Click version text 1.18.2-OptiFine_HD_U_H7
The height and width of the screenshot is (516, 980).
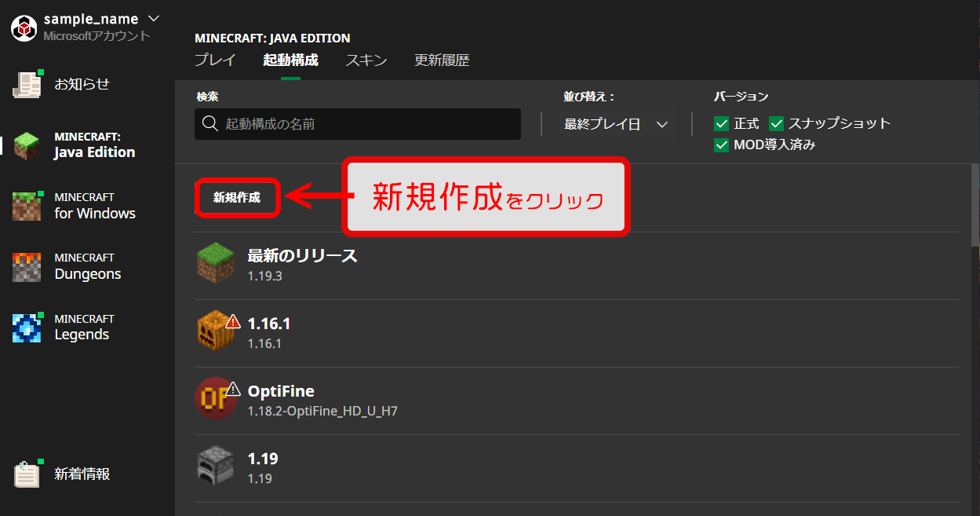tap(322, 411)
